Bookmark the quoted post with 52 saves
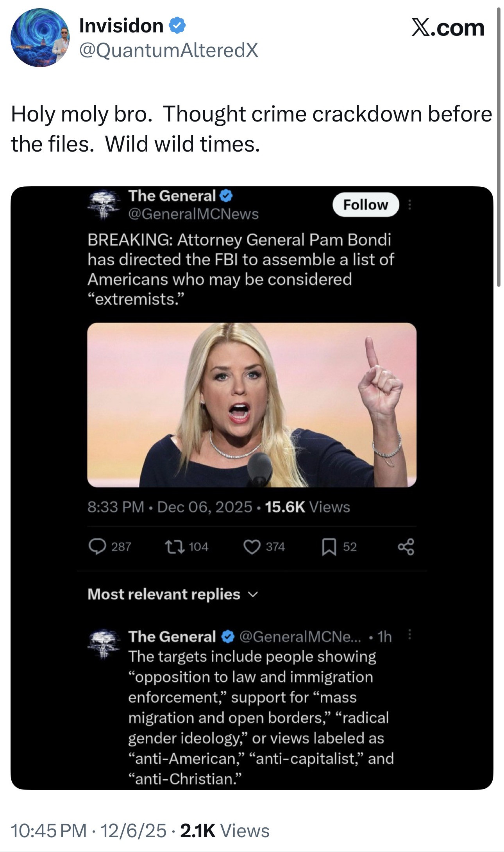The image size is (504, 852). pos(329,547)
